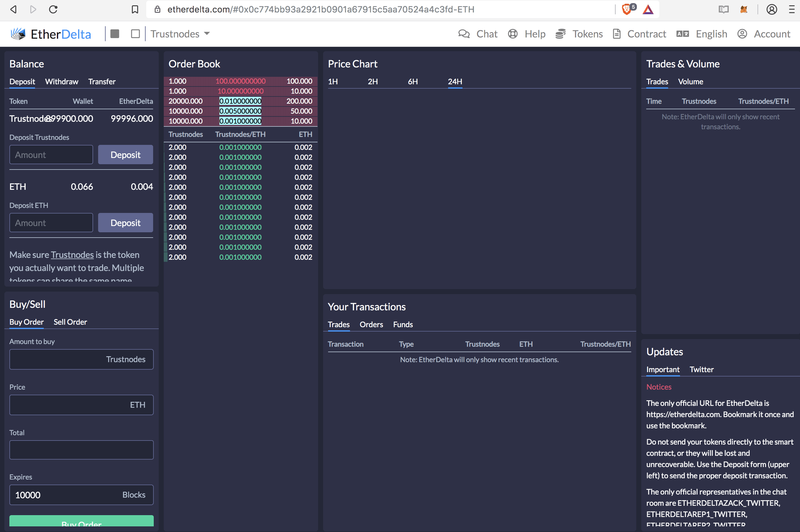Select the 1H price chart range
Screen dimensions: 800x532
click(x=333, y=81)
